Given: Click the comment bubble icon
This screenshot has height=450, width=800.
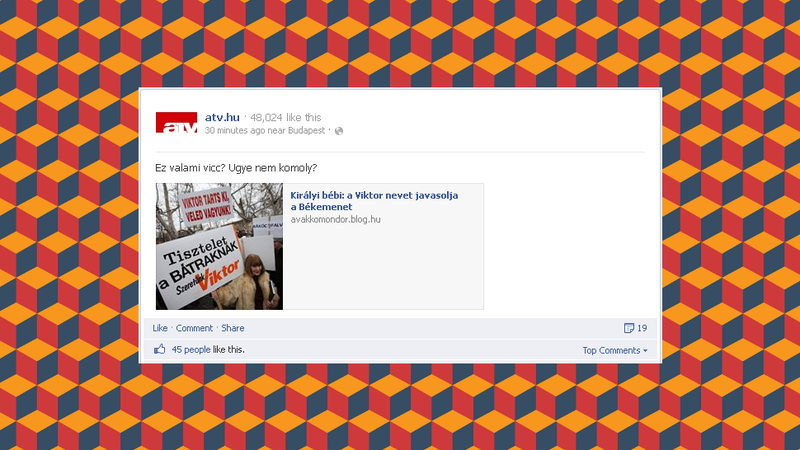Looking at the screenshot, I should (x=629, y=328).
